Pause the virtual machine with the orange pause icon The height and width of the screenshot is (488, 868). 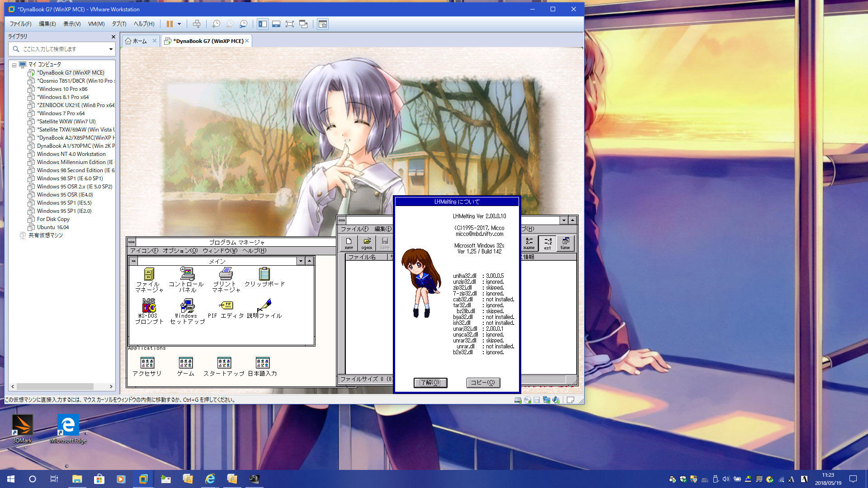pos(170,24)
